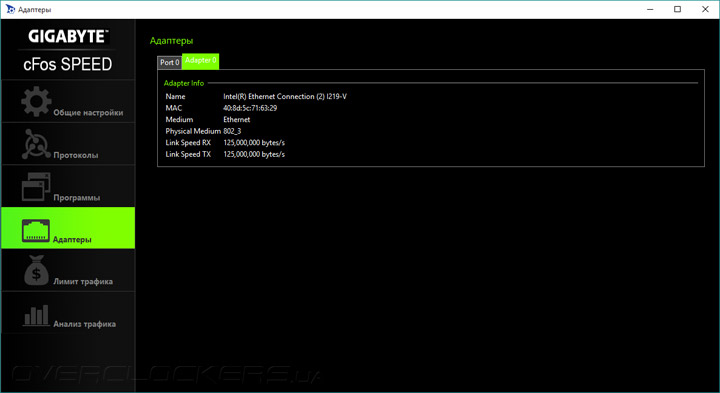Screen dimensions: 720x393
Task: Open Лимит трафика money bag icon
Action: pyautogui.click(x=36, y=270)
